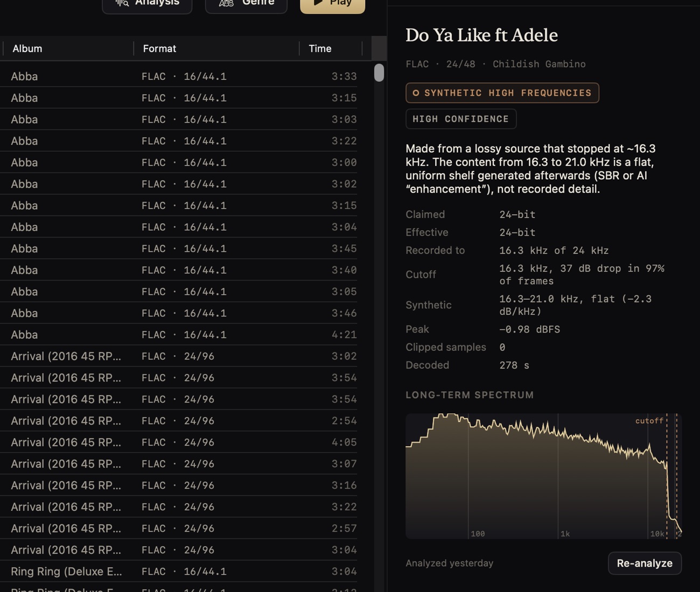Click the "Analyzed yesterday" status text

coord(449,563)
